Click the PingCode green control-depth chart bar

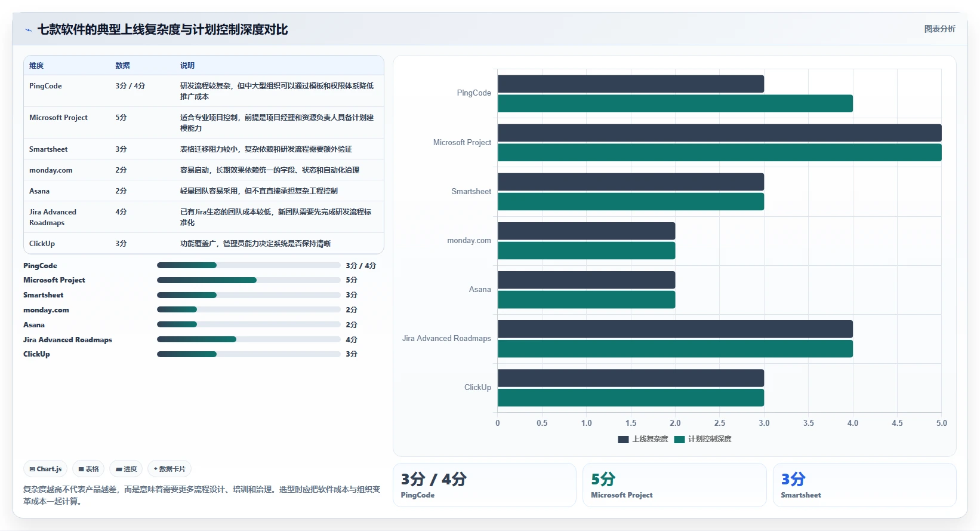click(x=675, y=103)
